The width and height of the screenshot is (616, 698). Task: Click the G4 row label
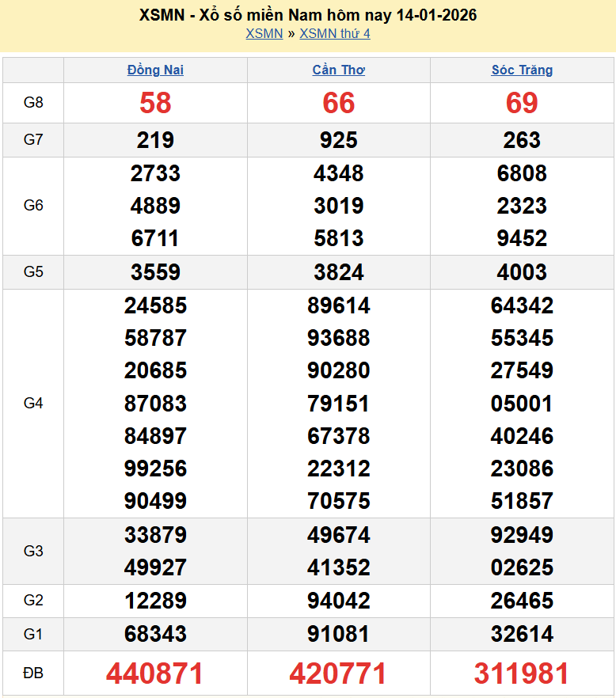point(33,404)
